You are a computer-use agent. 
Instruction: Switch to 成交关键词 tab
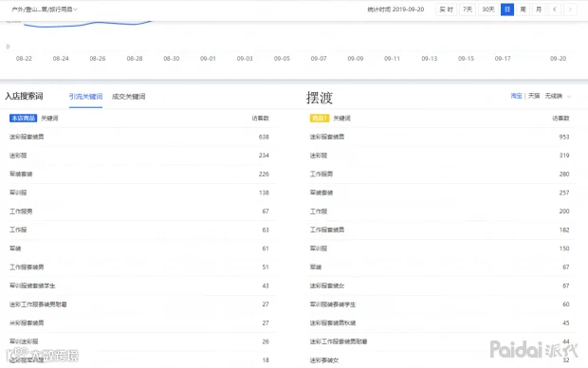pos(129,97)
